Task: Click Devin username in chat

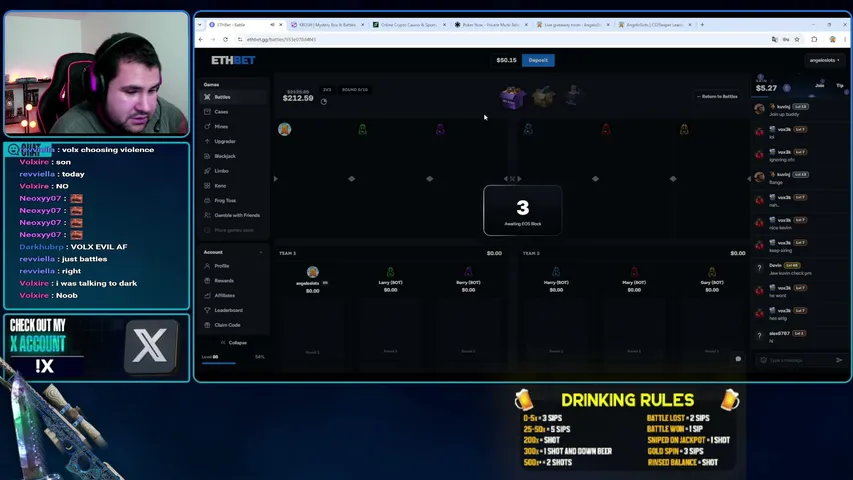Action: click(x=775, y=265)
